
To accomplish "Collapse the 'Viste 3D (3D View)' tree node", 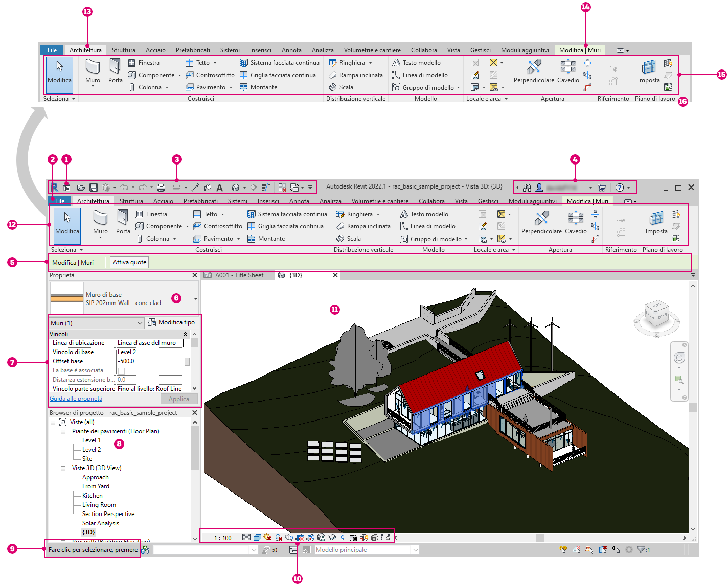I will (63, 469).
